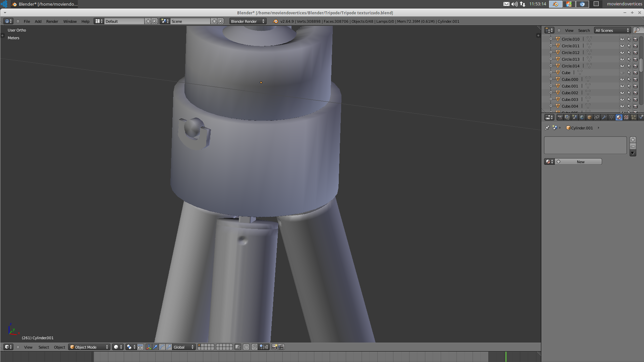
Task: Toggle the proportional editing circle icon
Action: [x=246, y=347]
